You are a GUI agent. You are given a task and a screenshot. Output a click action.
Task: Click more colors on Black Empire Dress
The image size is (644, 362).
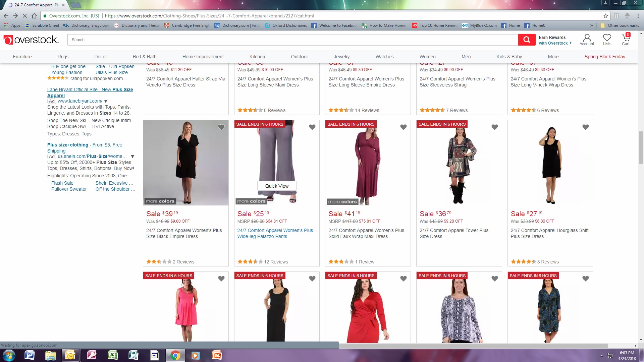coord(160,201)
